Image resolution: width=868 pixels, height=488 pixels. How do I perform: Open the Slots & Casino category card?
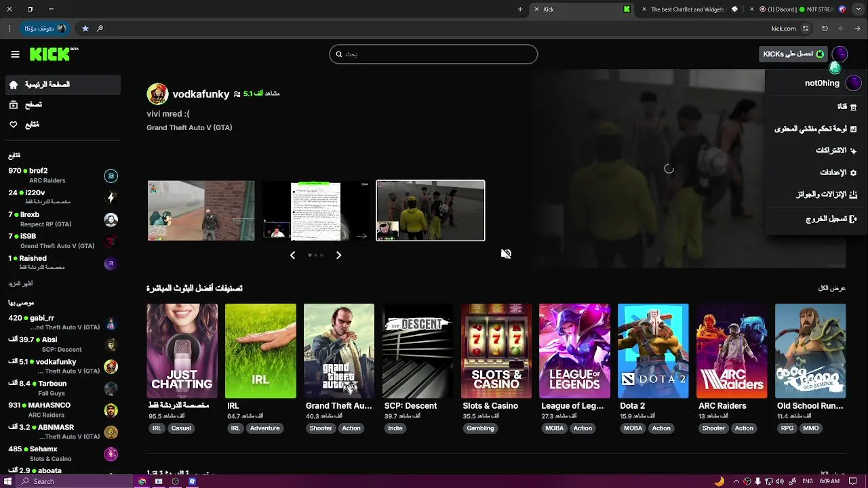point(496,351)
